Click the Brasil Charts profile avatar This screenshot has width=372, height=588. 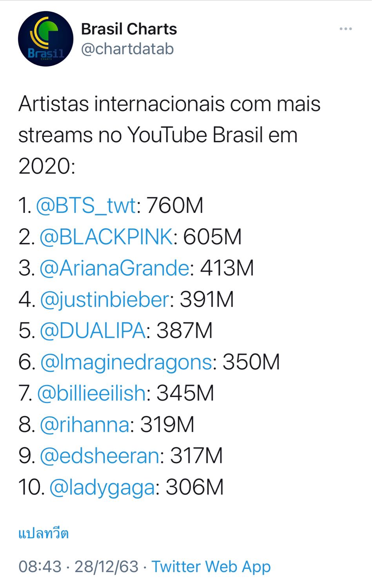coord(45,39)
